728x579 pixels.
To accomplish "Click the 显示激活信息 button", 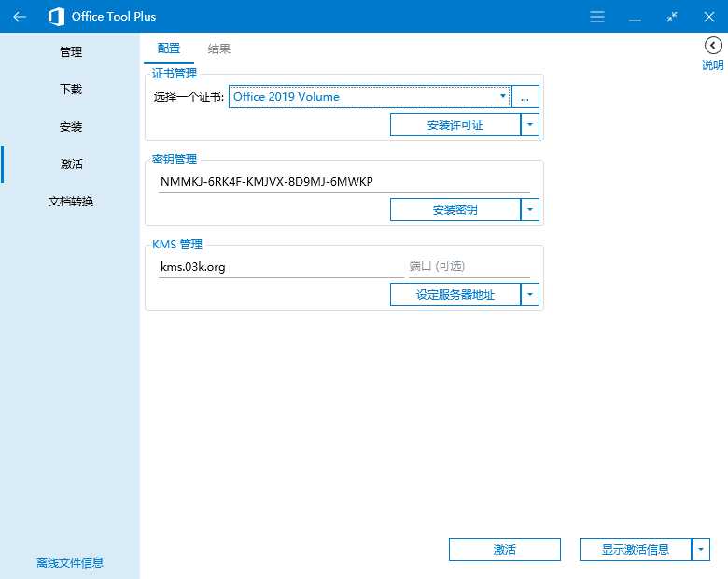I will [636, 550].
